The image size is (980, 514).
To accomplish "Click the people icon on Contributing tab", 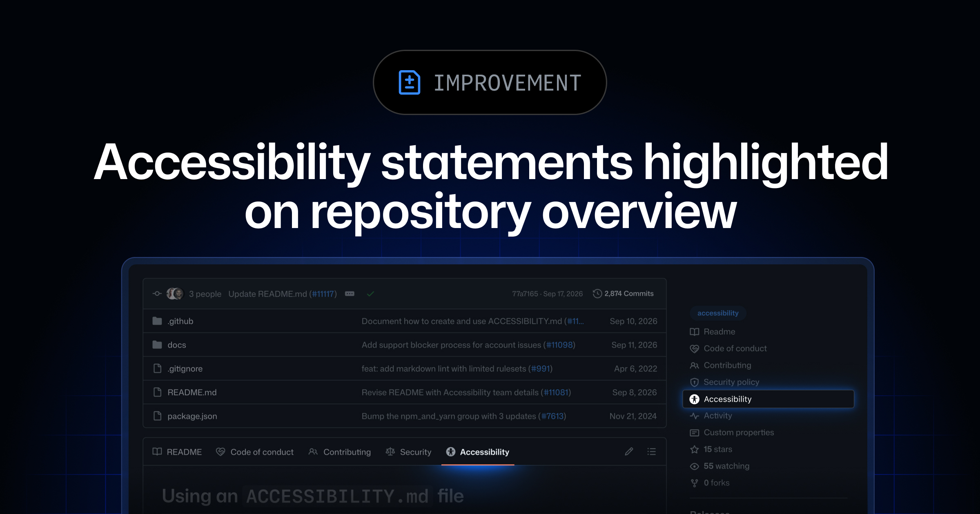I will click(x=313, y=452).
